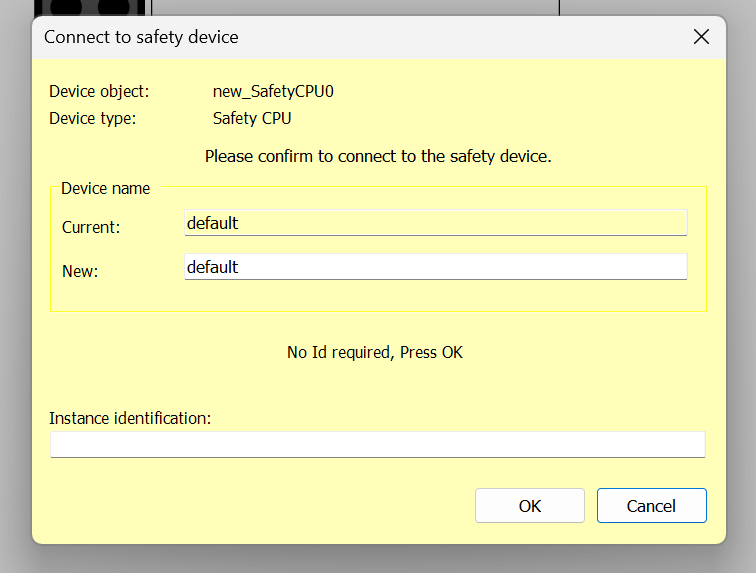This screenshot has height=573, width=756.
Task: Click the Please confirm to connect message
Action: coord(378,156)
